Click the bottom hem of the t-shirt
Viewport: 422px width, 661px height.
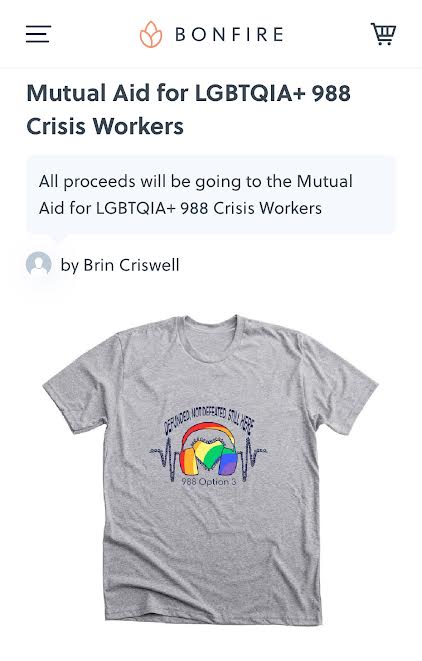click(x=213, y=613)
